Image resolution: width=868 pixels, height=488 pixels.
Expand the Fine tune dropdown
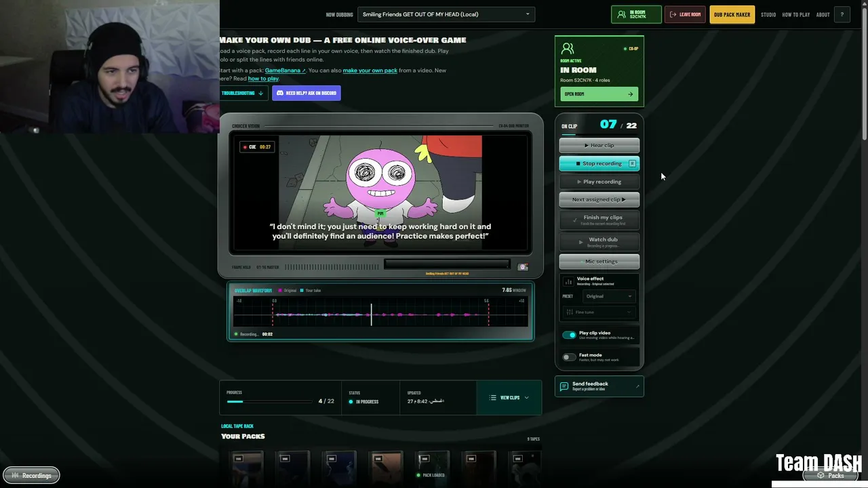(x=599, y=312)
